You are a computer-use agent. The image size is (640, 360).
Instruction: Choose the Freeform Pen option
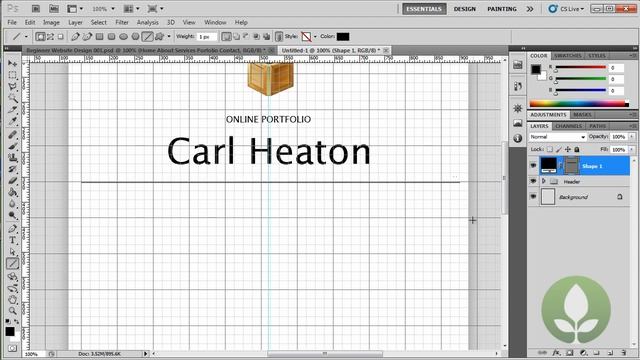pyautogui.click(x=87, y=37)
